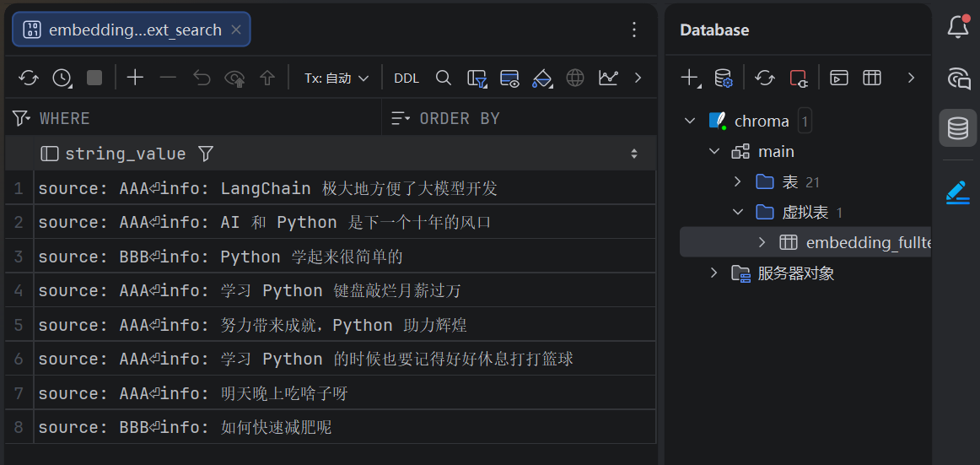This screenshot has height=465, width=980.
Task: Select 服务器对象 in the tree
Action: tap(795, 273)
